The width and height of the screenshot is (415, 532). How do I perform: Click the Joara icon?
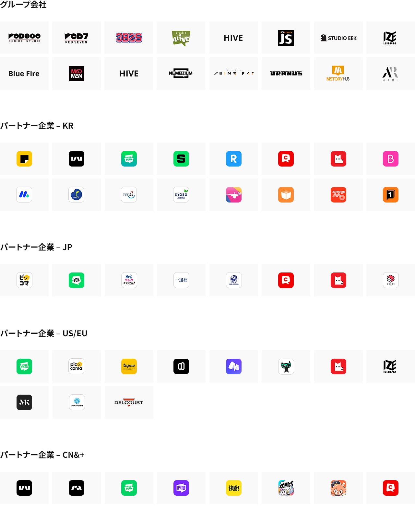tap(77, 195)
